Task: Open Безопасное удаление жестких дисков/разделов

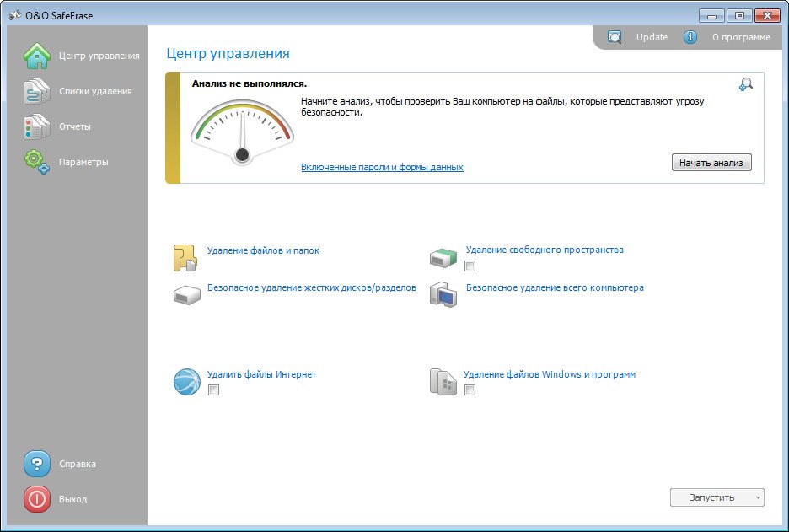Action: (x=312, y=287)
